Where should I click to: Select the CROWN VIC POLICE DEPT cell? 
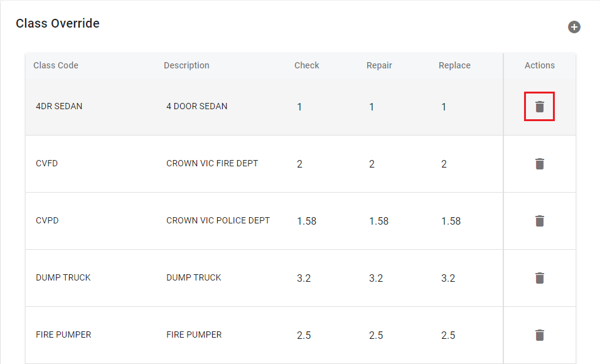point(218,220)
